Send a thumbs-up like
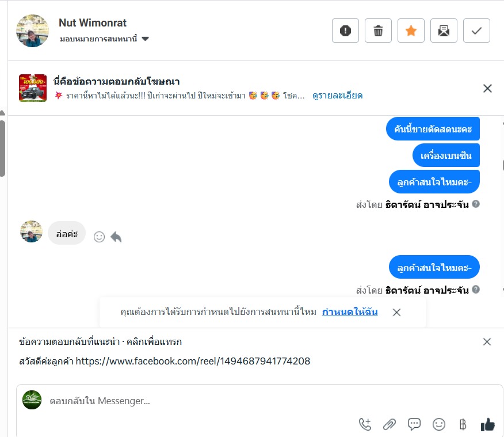 pyautogui.click(x=488, y=424)
